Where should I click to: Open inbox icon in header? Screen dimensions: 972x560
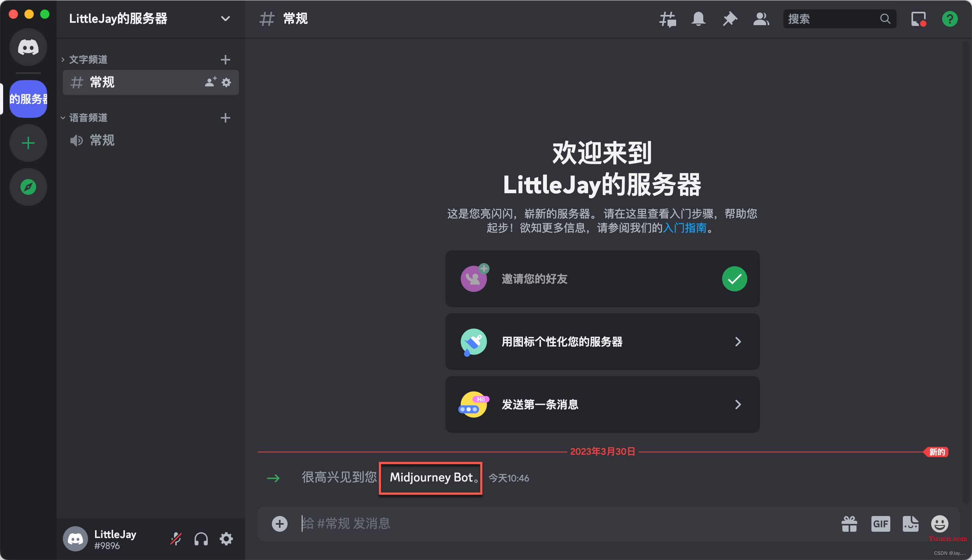[919, 19]
